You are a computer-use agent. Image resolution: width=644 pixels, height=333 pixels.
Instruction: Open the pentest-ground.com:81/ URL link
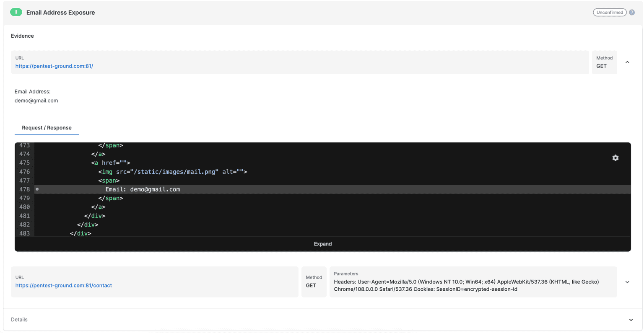[54, 66]
